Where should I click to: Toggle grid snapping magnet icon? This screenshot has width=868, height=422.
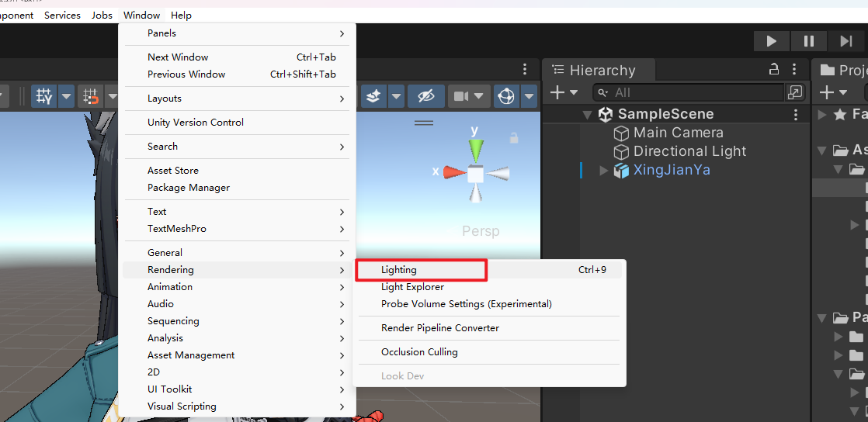[x=91, y=96]
